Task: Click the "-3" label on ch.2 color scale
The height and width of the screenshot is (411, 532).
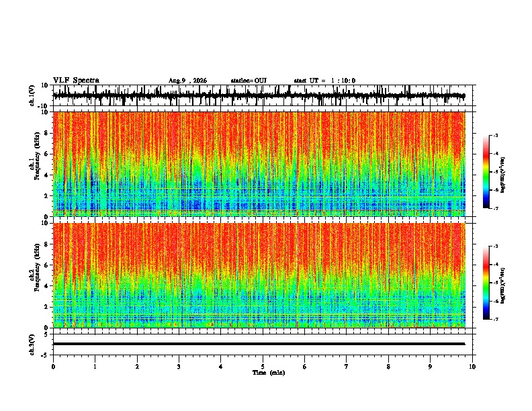Action: [495, 246]
